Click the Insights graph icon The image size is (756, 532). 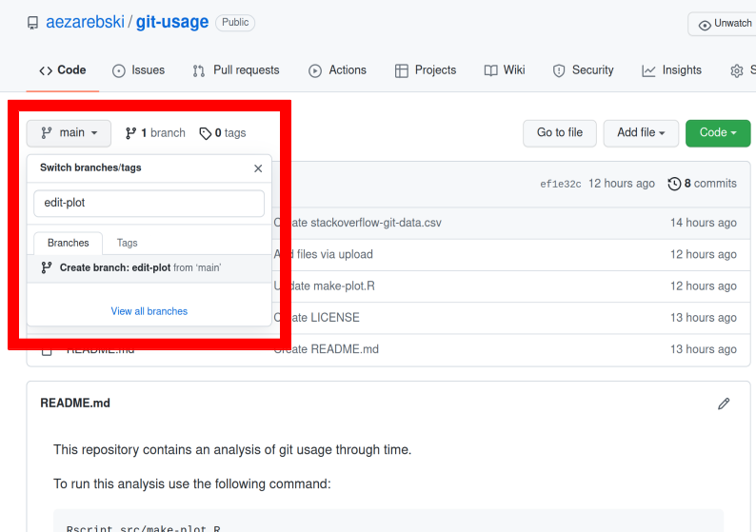[648, 71]
